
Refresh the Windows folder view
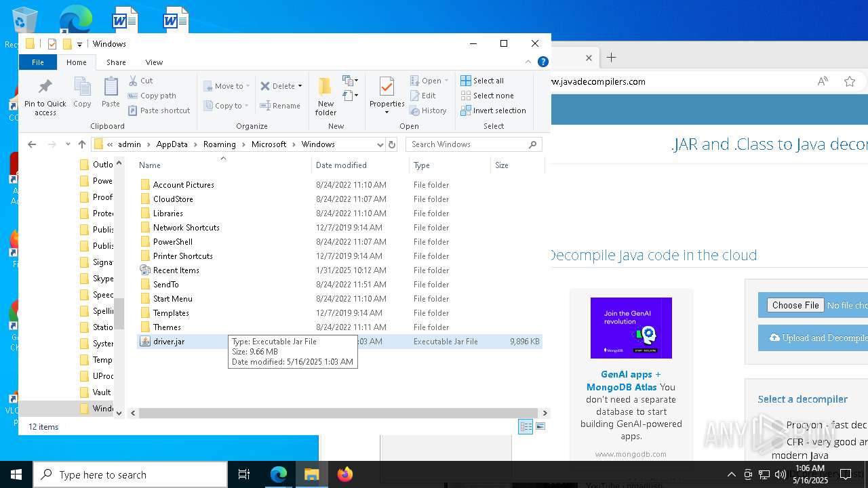[391, 144]
